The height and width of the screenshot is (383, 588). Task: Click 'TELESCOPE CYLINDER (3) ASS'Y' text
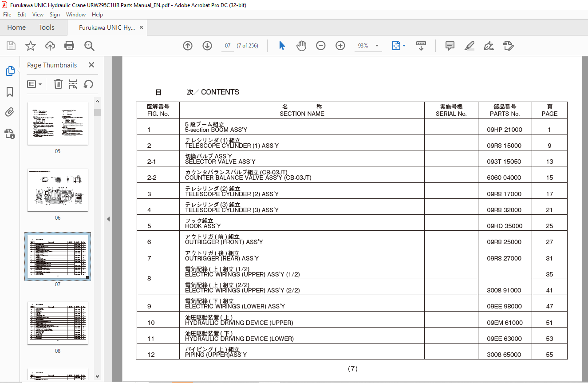coord(232,210)
